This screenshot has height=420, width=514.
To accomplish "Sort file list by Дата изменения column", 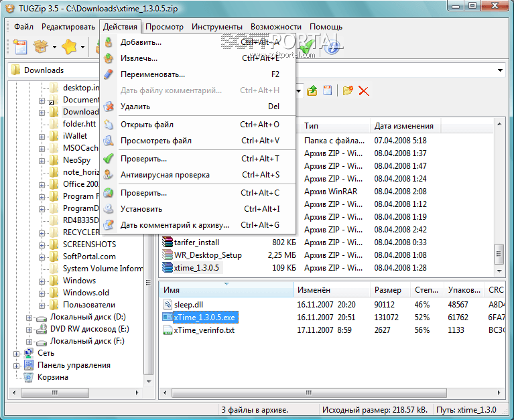I will (x=406, y=126).
